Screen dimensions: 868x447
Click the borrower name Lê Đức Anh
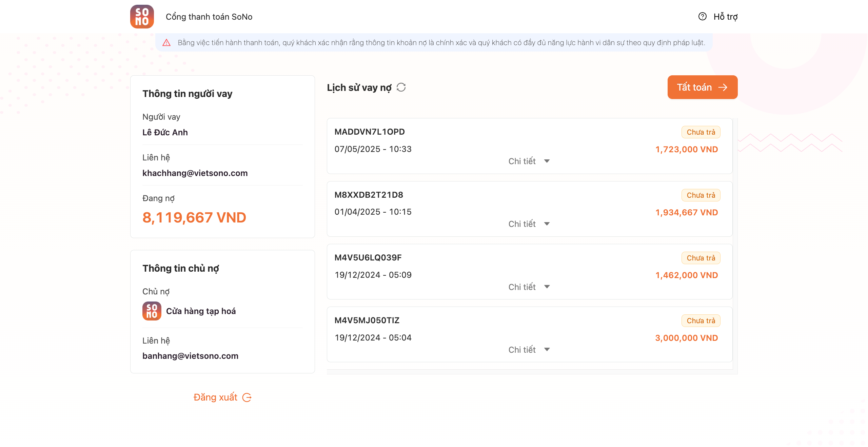(x=165, y=132)
